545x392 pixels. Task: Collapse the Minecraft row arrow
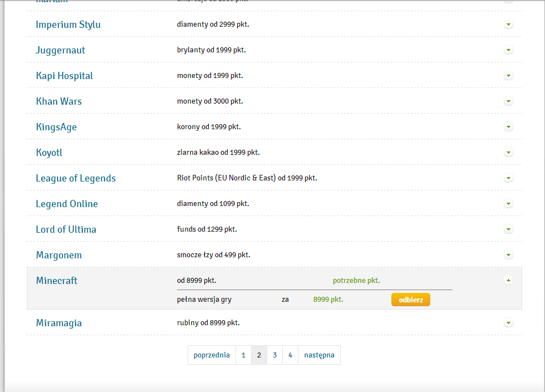(x=508, y=280)
